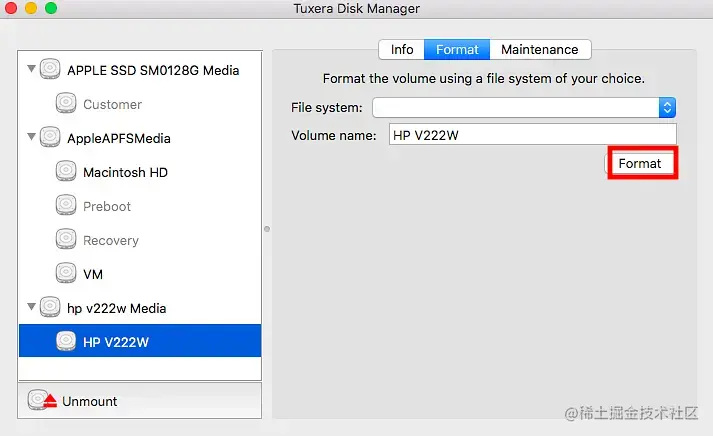Select the Preboot volume text
713x436 pixels.
107,206
